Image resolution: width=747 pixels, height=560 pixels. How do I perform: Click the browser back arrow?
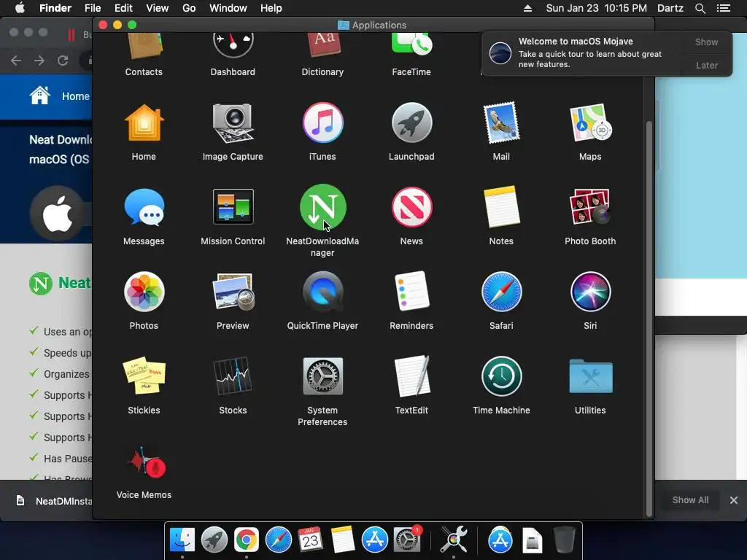tap(16, 61)
